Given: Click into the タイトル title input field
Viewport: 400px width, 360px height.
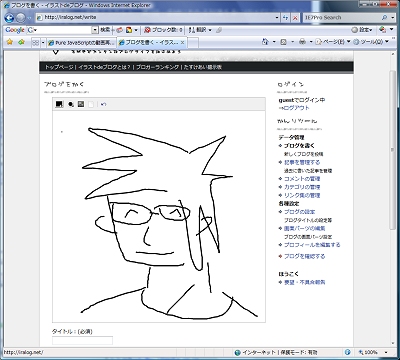Looking at the screenshot, I should pos(82,340).
